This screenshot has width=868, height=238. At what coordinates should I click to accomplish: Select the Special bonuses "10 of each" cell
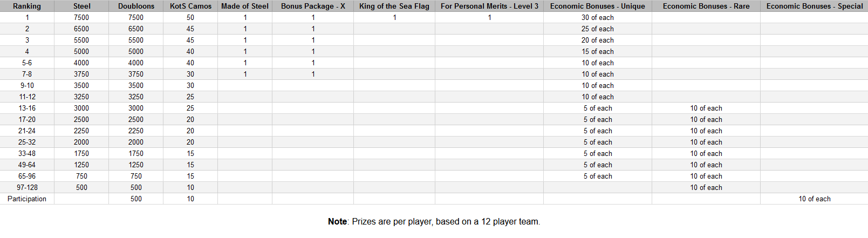pos(814,199)
